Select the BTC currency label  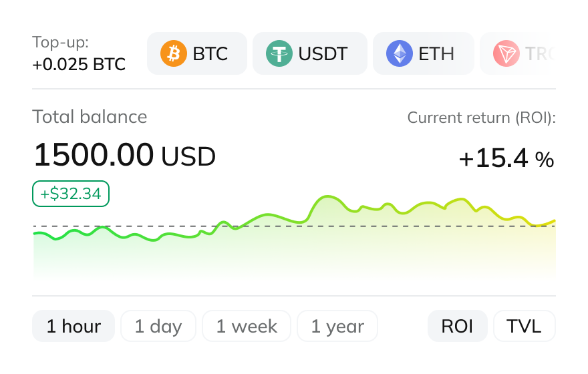pyautogui.click(x=210, y=53)
